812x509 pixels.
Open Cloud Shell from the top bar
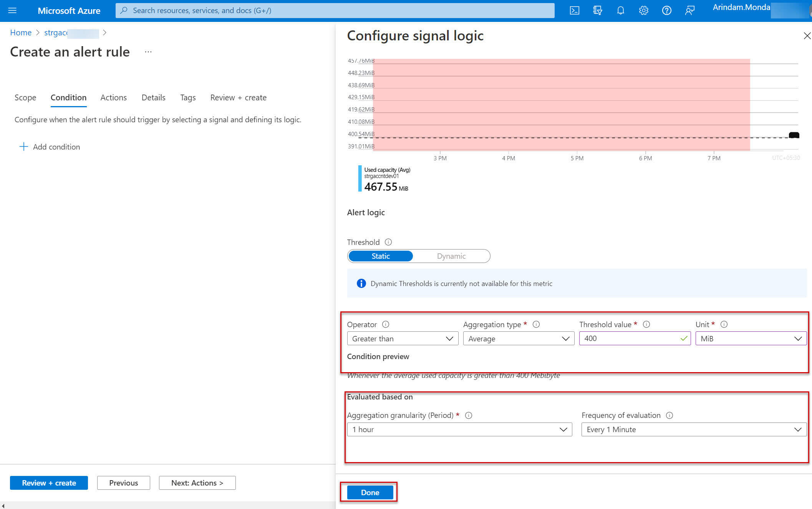tap(574, 10)
